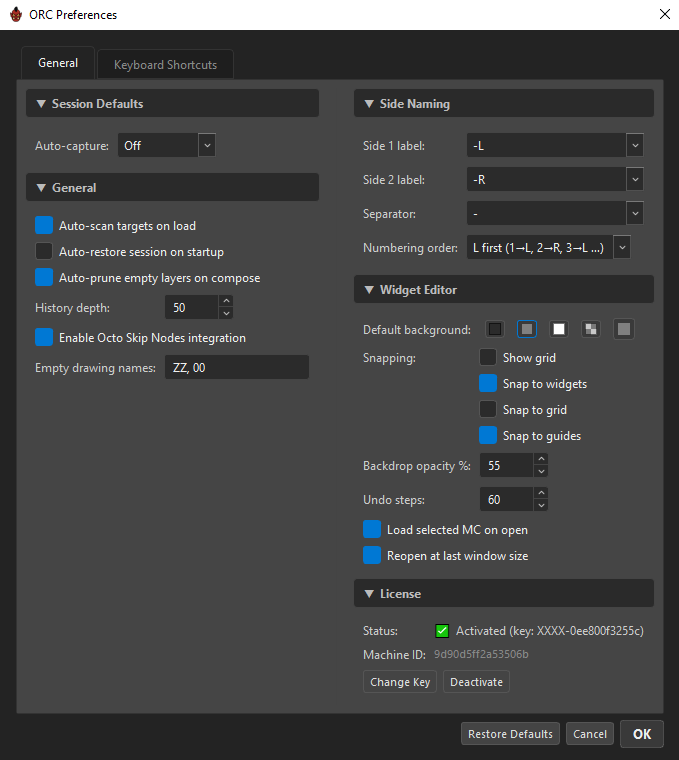The height and width of the screenshot is (760, 679).
Task: Toggle Snap to widgets checkbox
Action: (x=488, y=383)
